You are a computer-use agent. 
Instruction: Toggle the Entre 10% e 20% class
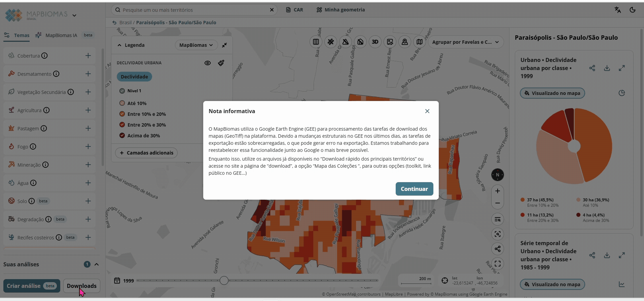(x=122, y=114)
